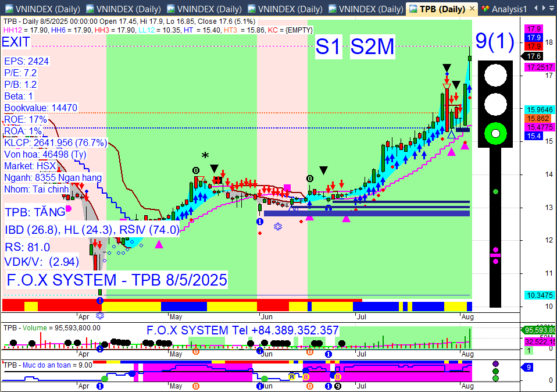Screen dimensions: 557x392
Task: Click the middle white traffic light circle
Action: point(495,105)
